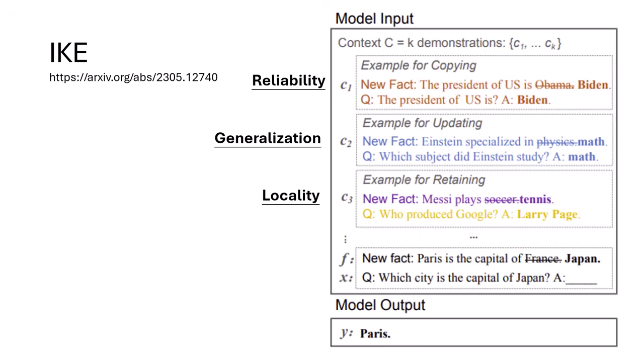Select the Reliability underlined label
Screen dimensions: 644x362
click(288, 80)
